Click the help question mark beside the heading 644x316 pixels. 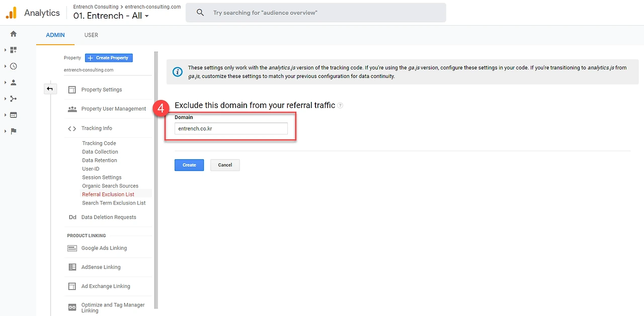click(341, 106)
